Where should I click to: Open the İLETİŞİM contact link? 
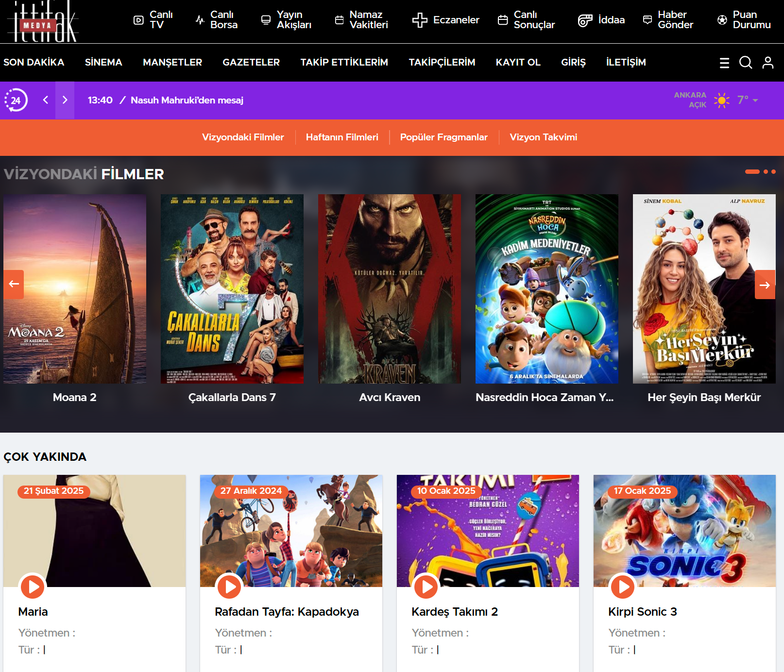point(626,62)
